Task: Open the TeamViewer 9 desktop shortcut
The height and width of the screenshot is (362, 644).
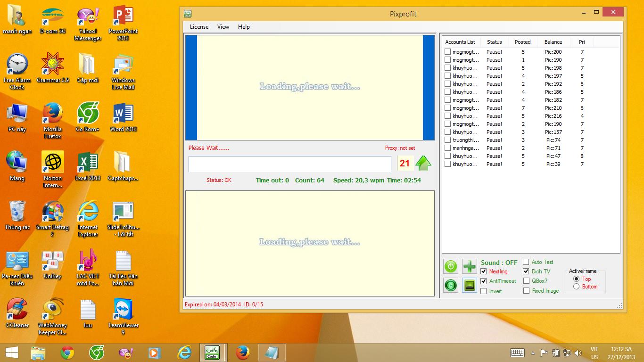Action: pyautogui.click(x=123, y=317)
